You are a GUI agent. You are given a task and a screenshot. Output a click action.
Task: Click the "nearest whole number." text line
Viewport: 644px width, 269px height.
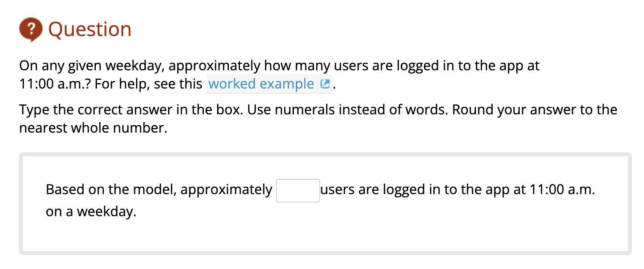click(93, 128)
